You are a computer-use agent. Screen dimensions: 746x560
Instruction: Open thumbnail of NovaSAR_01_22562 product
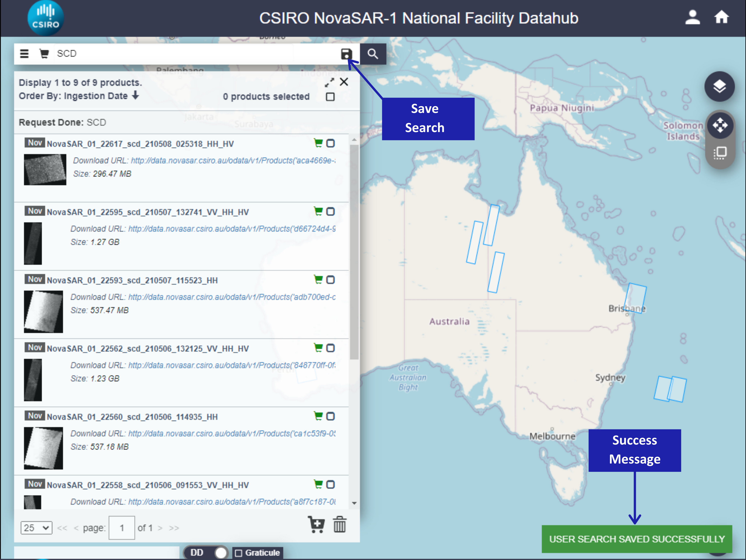click(33, 380)
